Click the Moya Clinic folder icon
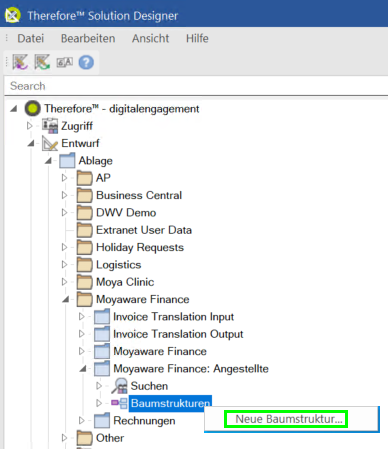 pos(85,282)
